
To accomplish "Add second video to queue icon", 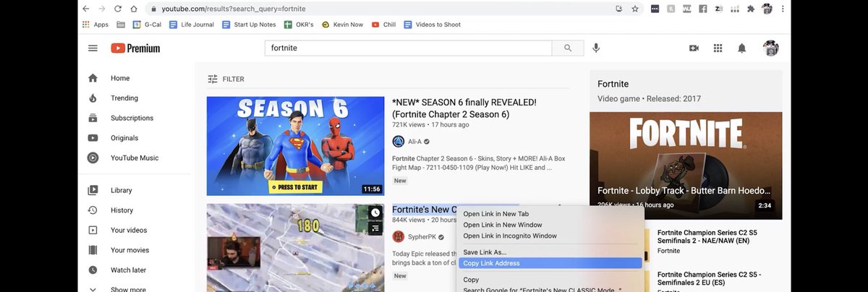I will click(375, 228).
